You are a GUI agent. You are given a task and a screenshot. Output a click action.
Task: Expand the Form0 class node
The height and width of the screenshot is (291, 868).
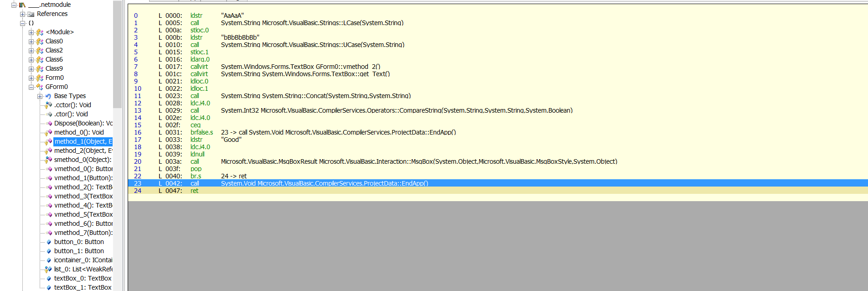31,78
